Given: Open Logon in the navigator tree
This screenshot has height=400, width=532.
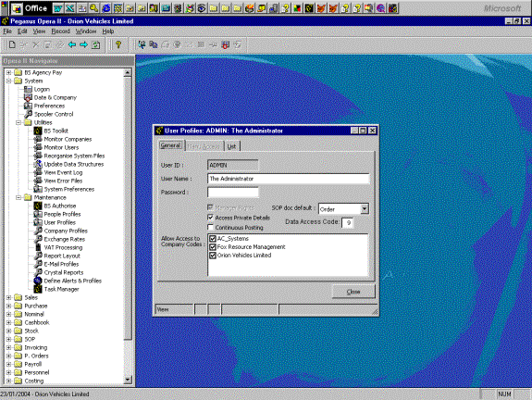Looking at the screenshot, I should [x=42, y=89].
